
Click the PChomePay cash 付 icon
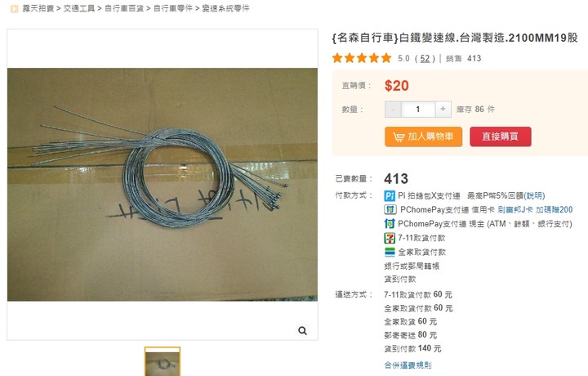[x=390, y=224]
